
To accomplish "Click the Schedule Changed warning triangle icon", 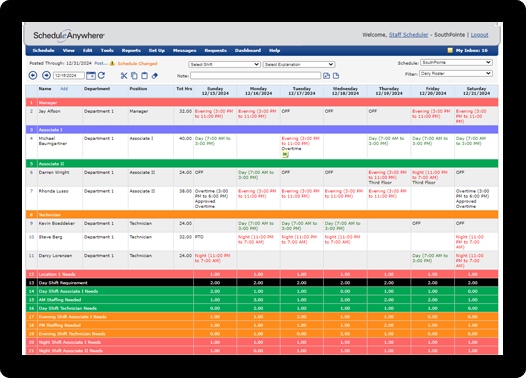I will pyautogui.click(x=112, y=63).
